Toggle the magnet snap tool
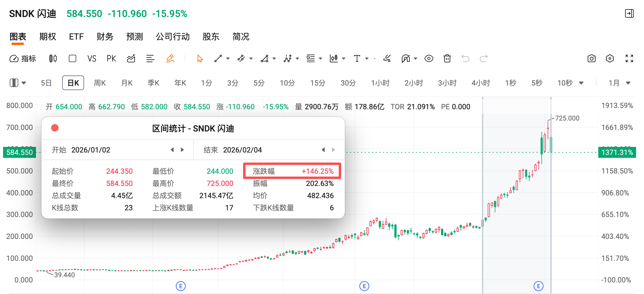Image resolution: width=644 pixels, height=294 pixels. [x=406, y=58]
